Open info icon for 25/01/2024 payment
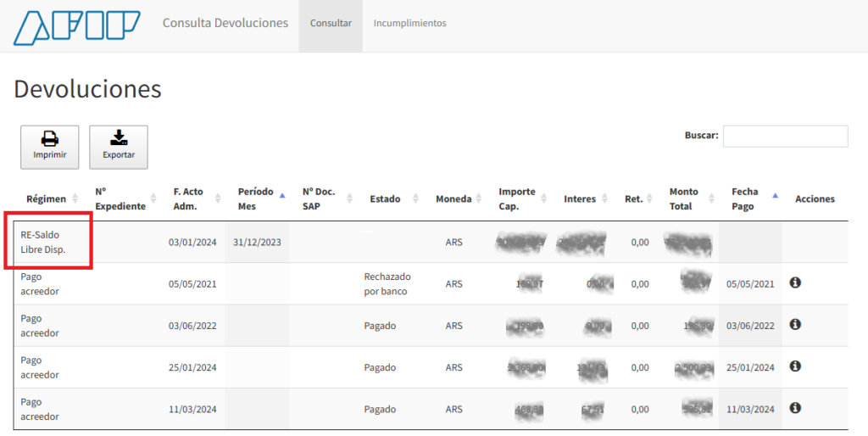This screenshot has width=868, height=436. click(795, 366)
